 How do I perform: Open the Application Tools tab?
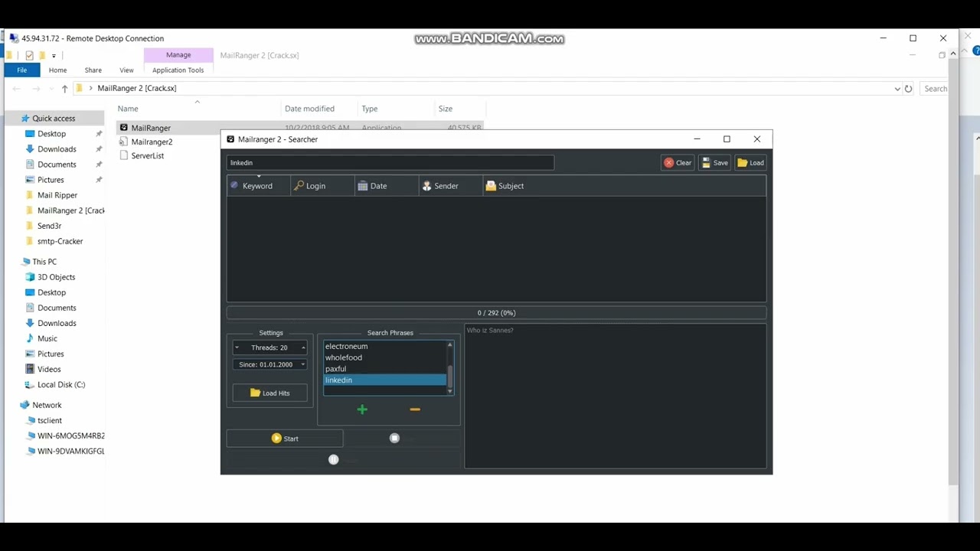point(178,70)
